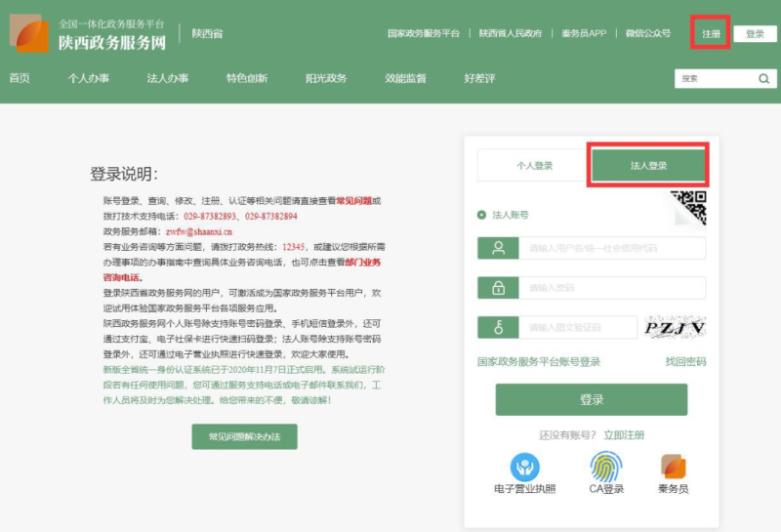Click the captcha image PZJV
Screen dimensions: 781x532
tap(674, 327)
